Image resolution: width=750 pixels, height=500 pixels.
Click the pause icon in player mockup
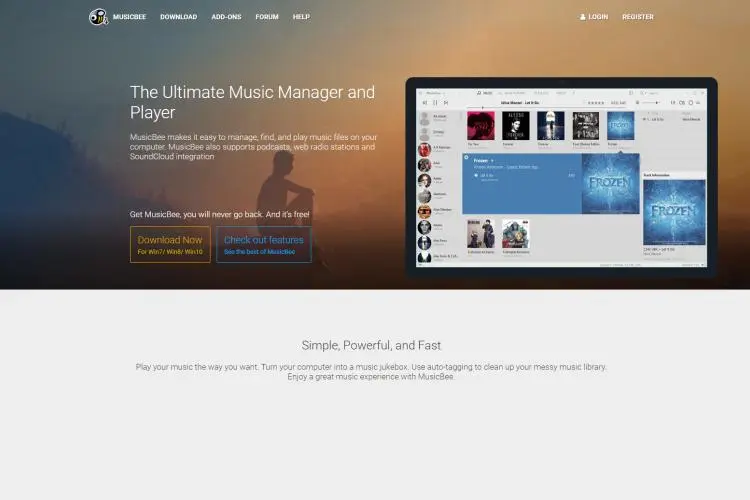[435, 102]
